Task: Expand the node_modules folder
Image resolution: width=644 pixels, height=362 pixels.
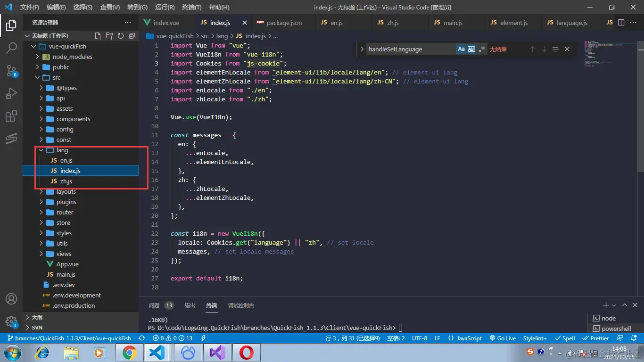Action: point(73,57)
